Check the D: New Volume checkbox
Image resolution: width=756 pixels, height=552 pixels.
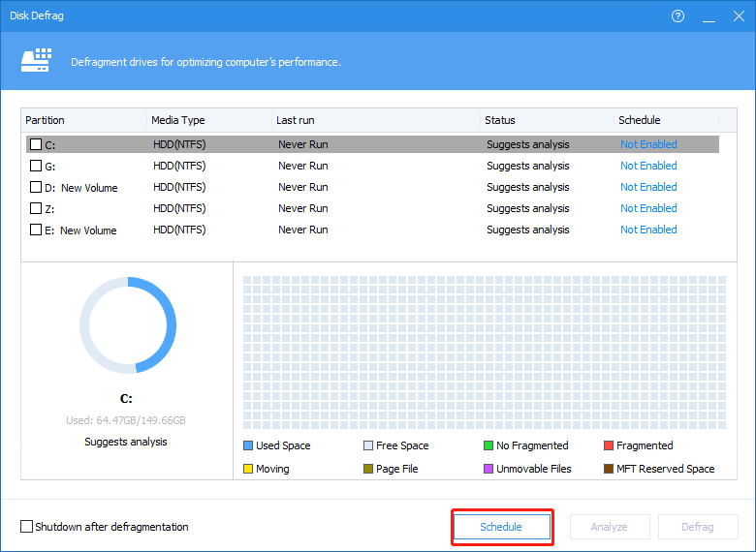click(x=36, y=187)
